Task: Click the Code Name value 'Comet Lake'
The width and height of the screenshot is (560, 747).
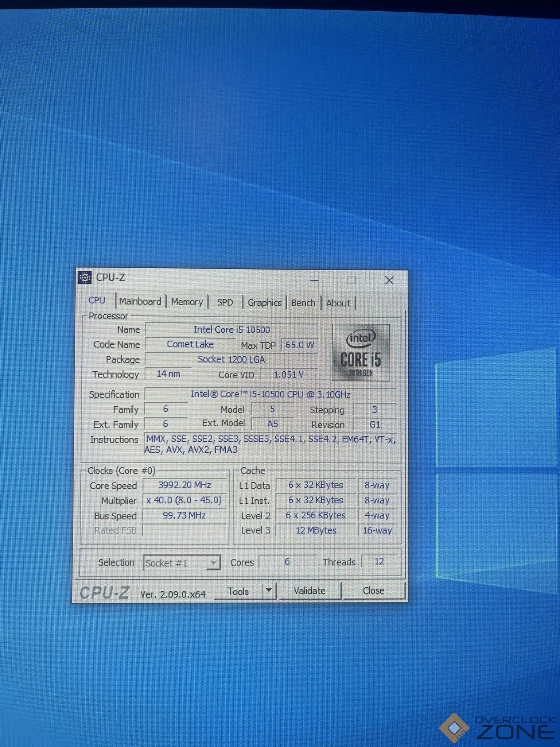Action: tap(190, 344)
